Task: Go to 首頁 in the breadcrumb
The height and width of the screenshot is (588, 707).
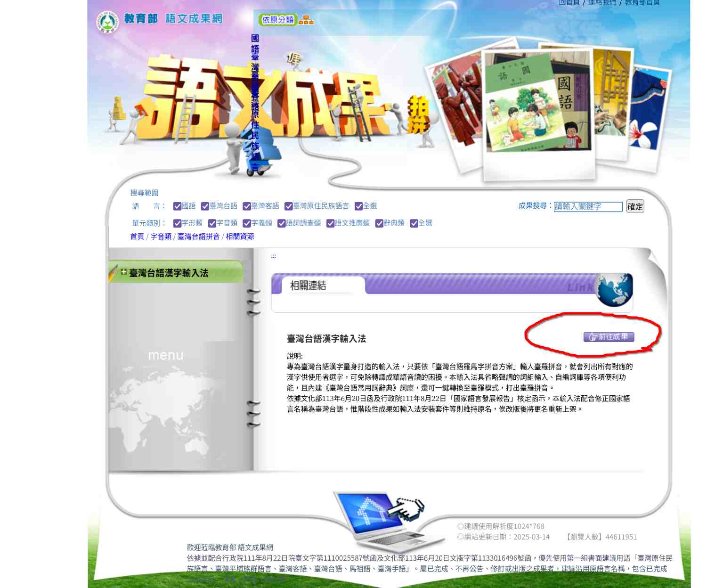Action: point(137,237)
